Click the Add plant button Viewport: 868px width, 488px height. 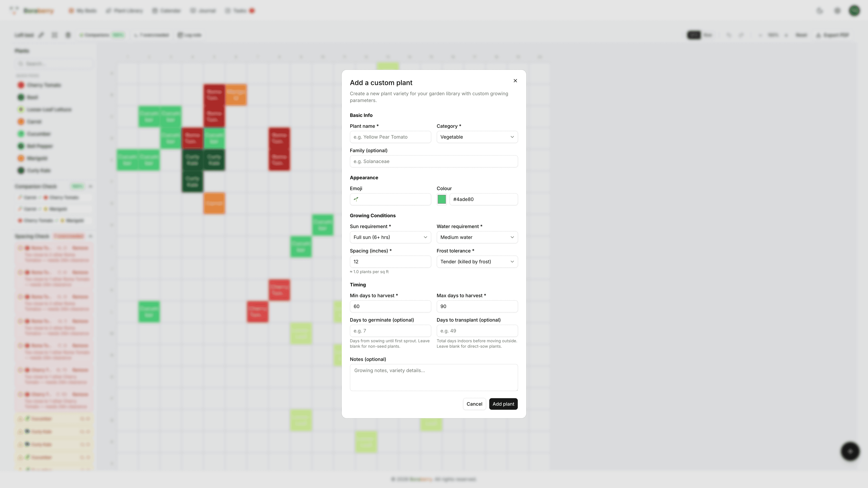(x=503, y=404)
